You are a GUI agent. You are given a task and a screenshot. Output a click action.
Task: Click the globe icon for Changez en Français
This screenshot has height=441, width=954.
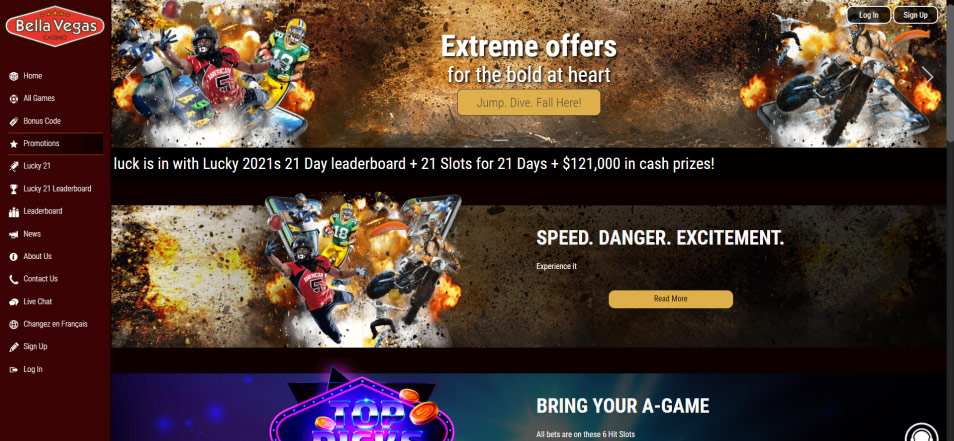tap(13, 324)
